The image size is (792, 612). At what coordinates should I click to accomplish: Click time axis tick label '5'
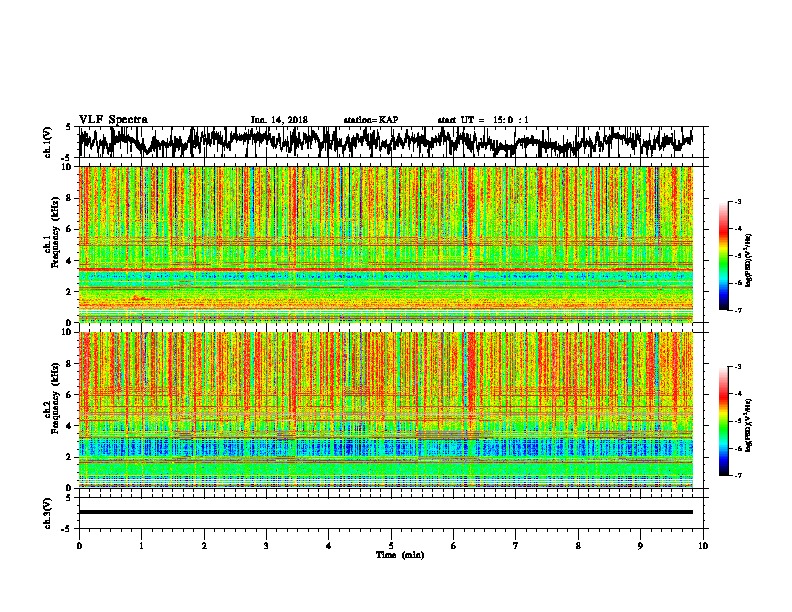point(391,546)
